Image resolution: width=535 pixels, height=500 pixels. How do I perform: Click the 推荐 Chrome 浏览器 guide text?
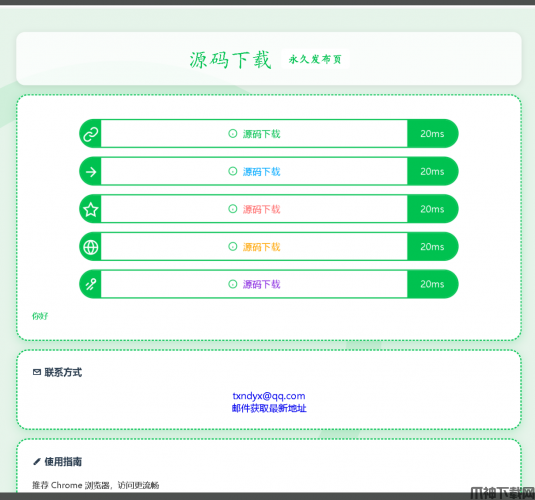pos(96,485)
